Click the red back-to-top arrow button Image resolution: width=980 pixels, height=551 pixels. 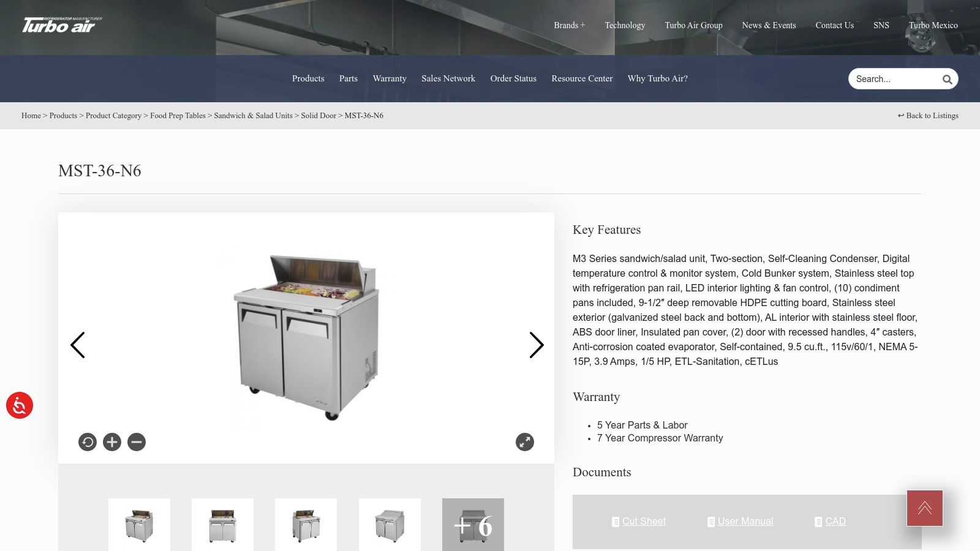tap(925, 508)
